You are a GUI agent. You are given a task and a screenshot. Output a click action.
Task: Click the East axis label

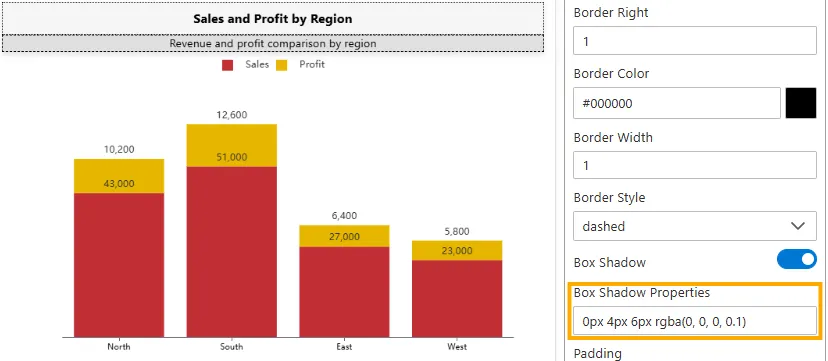click(x=344, y=347)
